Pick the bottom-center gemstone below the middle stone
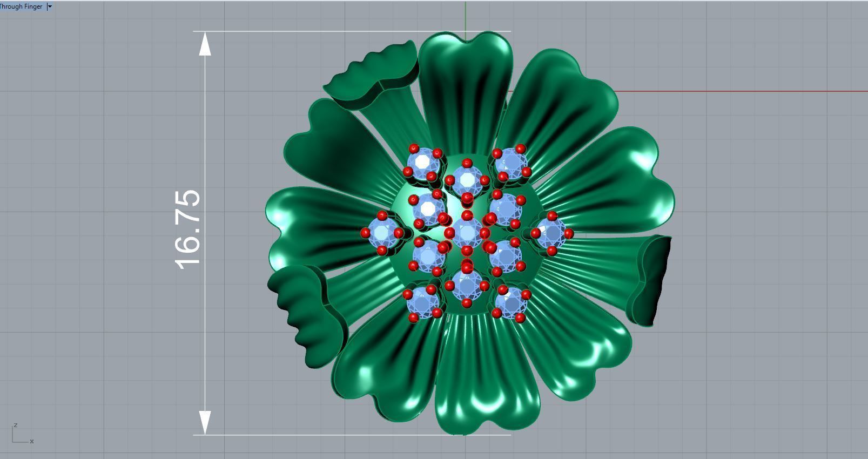 pyautogui.click(x=467, y=285)
